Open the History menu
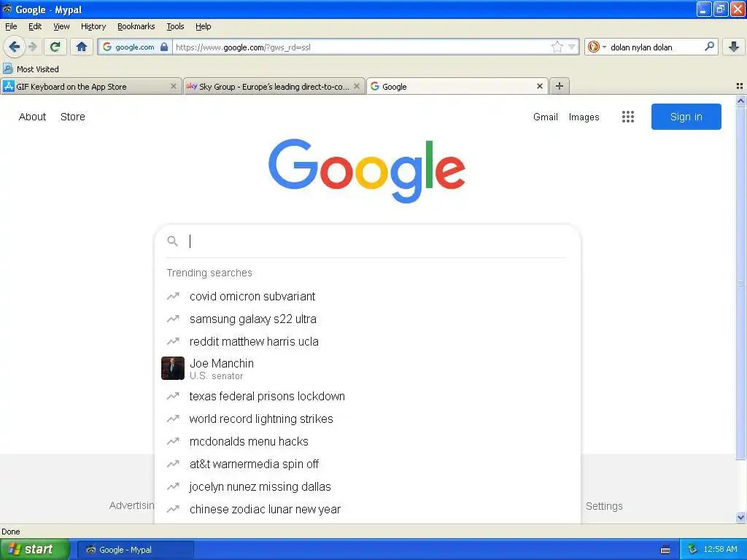 (93, 26)
